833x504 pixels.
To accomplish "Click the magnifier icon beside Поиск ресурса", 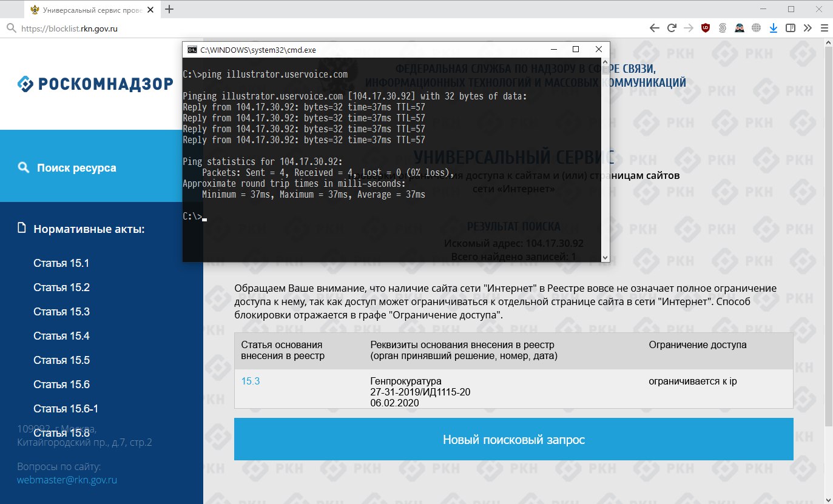I will coord(24,167).
